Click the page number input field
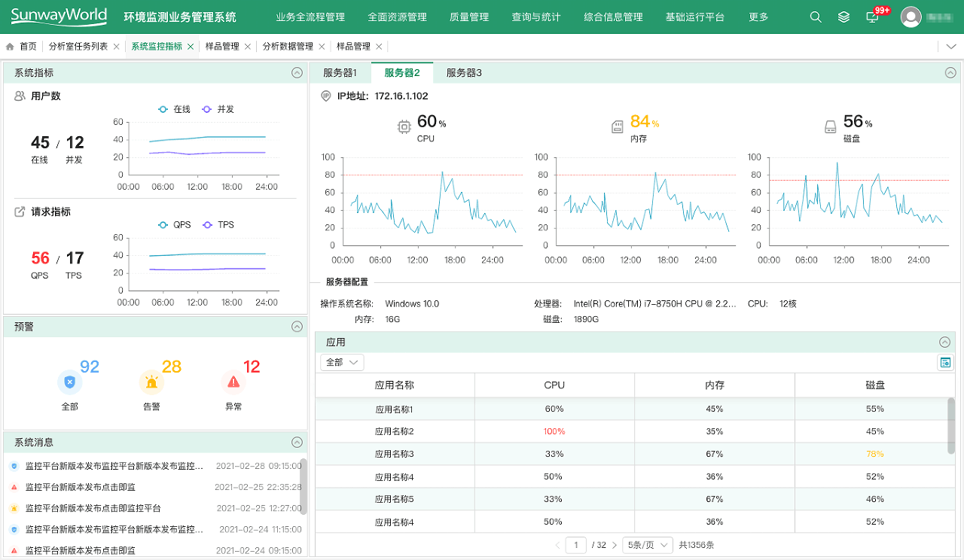This screenshot has height=560, width=964. click(x=576, y=545)
